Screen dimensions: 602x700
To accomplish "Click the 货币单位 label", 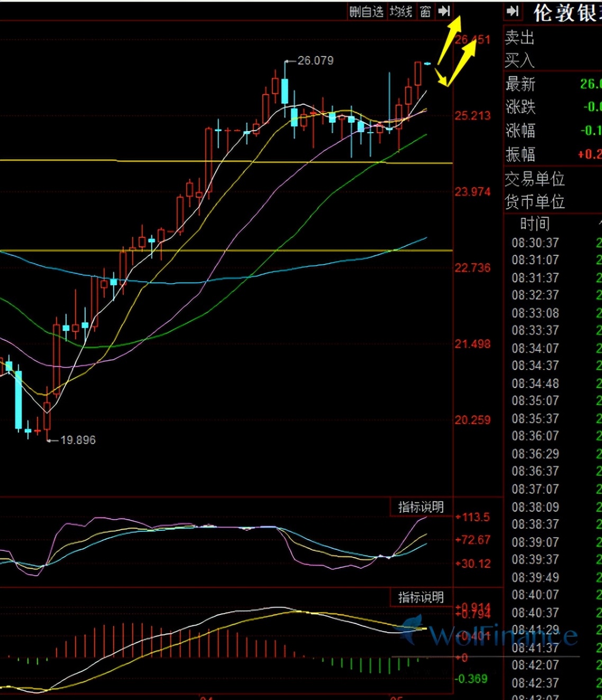I will (x=534, y=201).
